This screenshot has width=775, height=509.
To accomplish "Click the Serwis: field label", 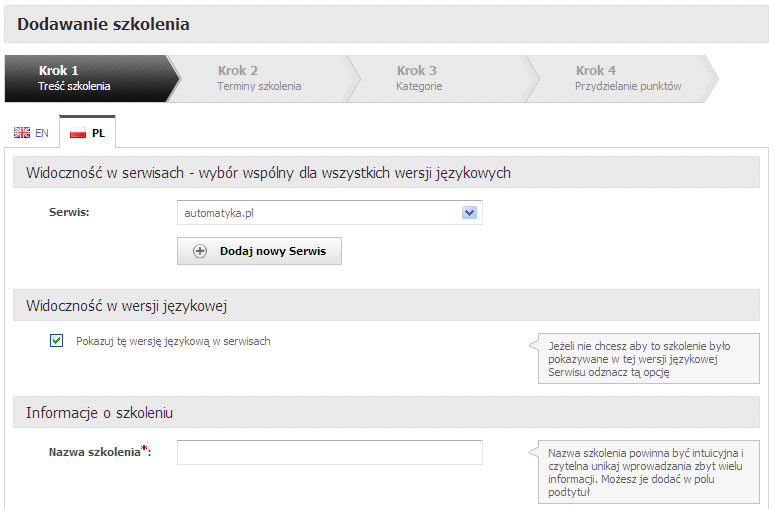I will coord(69,212).
